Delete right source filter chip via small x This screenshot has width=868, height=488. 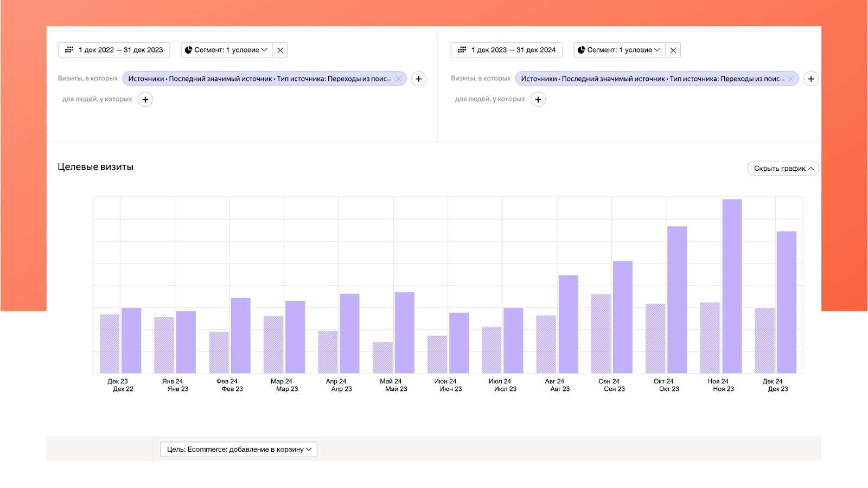coord(791,79)
